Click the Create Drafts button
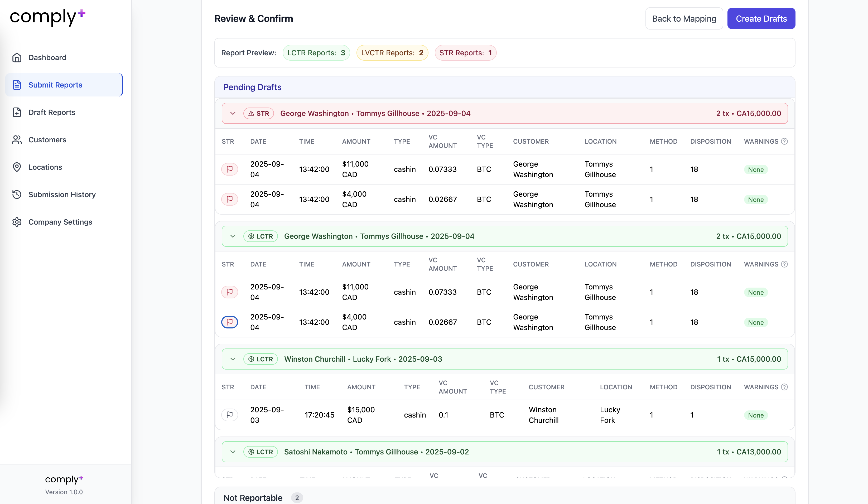This screenshot has width=868, height=504. (761, 18)
